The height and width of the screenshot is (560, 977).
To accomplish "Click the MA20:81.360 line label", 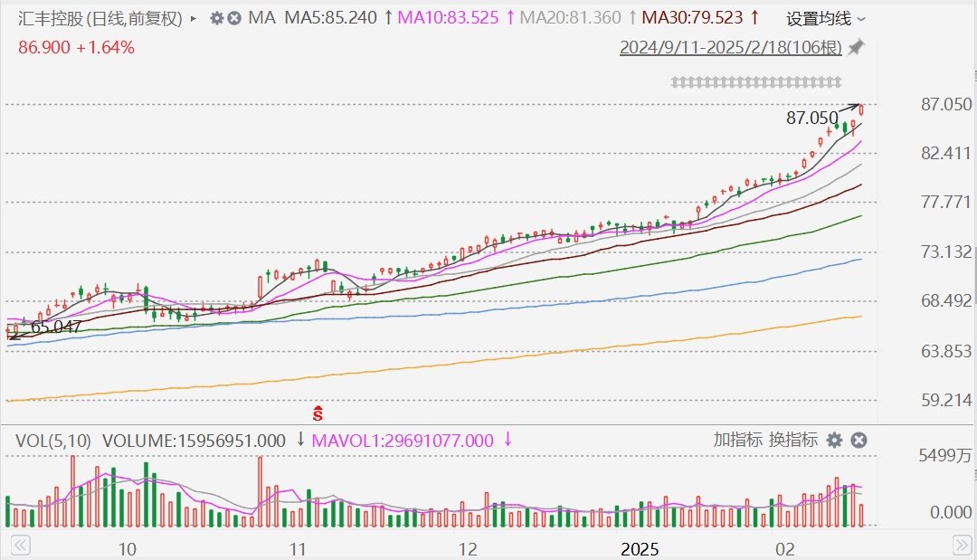I will [x=570, y=18].
